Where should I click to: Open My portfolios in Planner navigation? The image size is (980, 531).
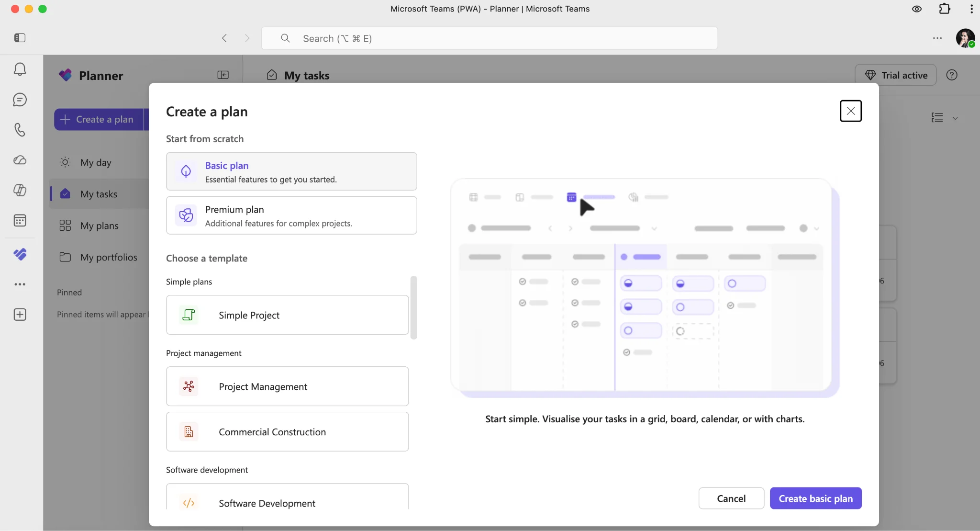coord(99,257)
